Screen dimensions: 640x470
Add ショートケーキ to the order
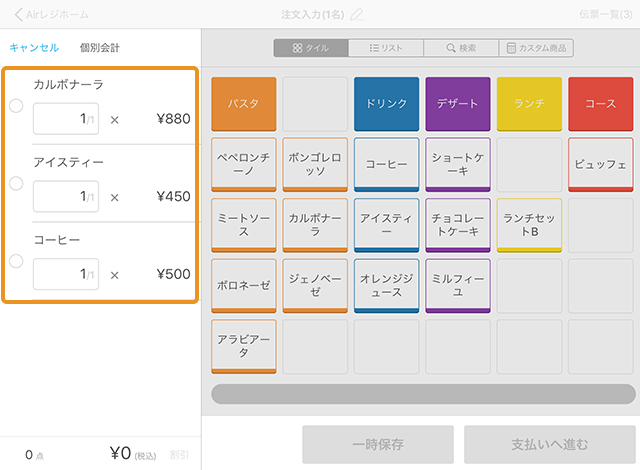point(458,164)
